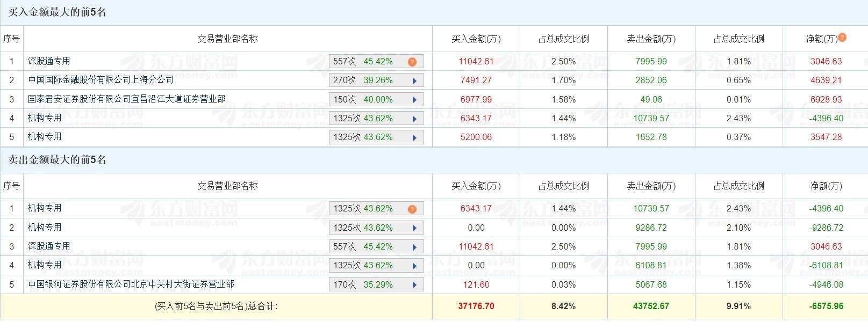
Task: Click the total buy amount 37176.70
Action: (x=476, y=306)
